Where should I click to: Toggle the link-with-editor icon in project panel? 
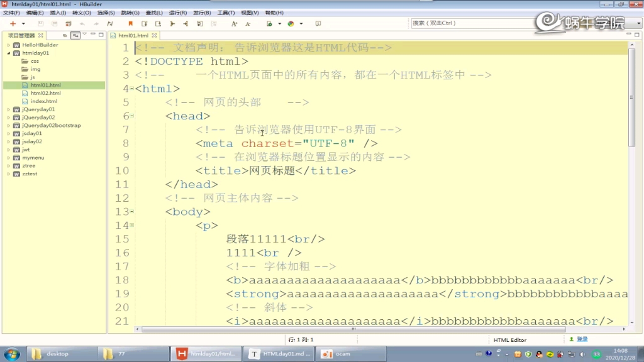point(75,35)
